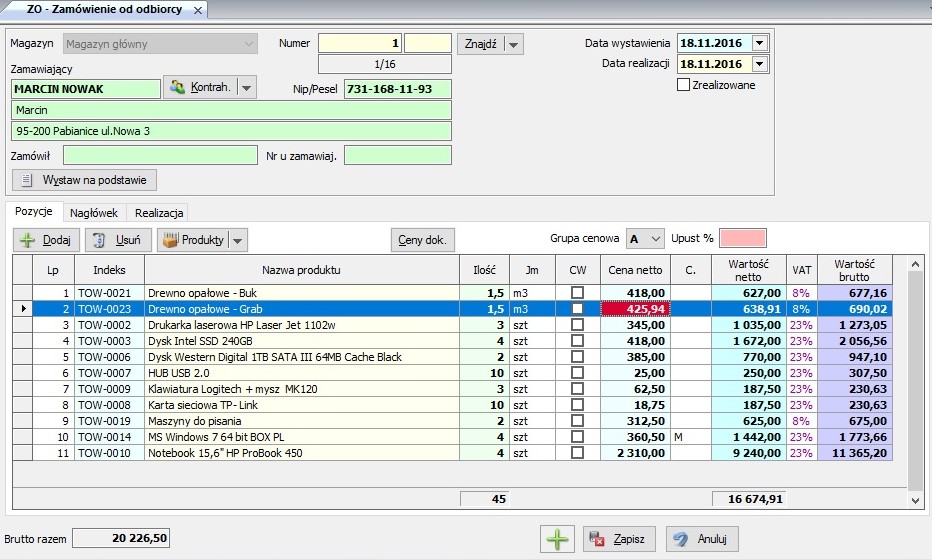
Task: Toggle the Zrealizowane checkbox
Action: click(683, 85)
